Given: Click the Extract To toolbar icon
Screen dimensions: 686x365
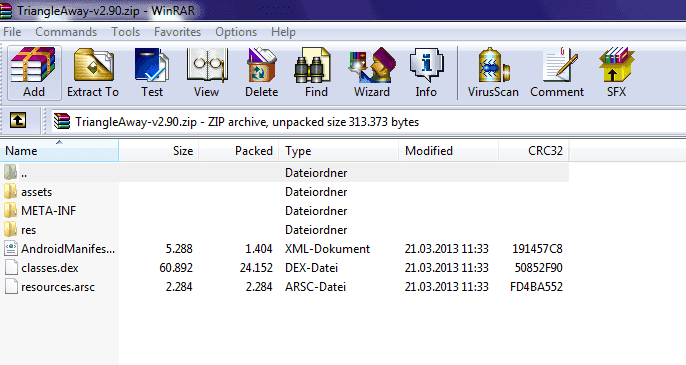Looking at the screenshot, I should point(93,73).
